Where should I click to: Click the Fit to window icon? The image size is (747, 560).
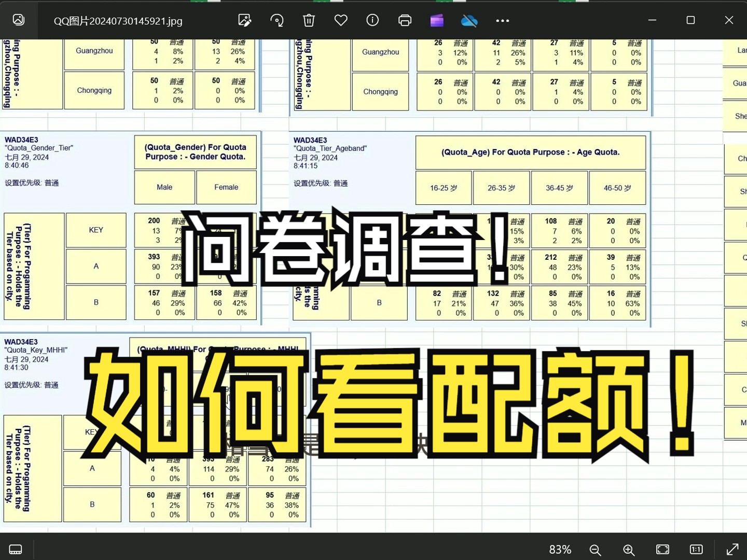(662, 550)
